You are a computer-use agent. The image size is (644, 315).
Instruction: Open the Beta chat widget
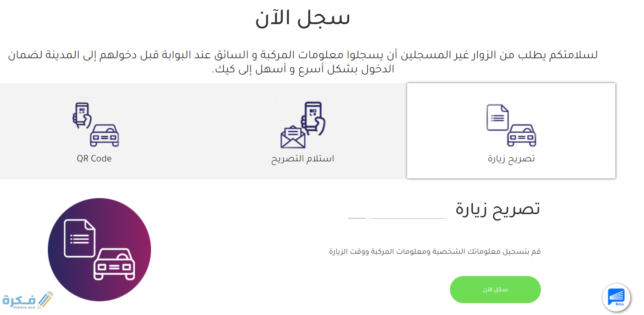coord(616,297)
